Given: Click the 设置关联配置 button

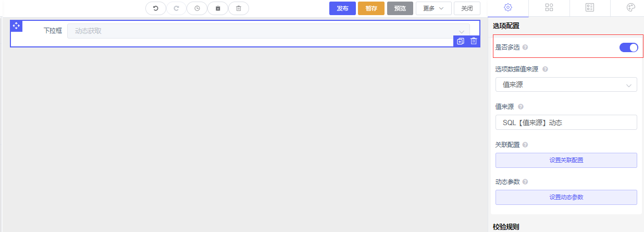Looking at the screenshot, I should 566,160.
